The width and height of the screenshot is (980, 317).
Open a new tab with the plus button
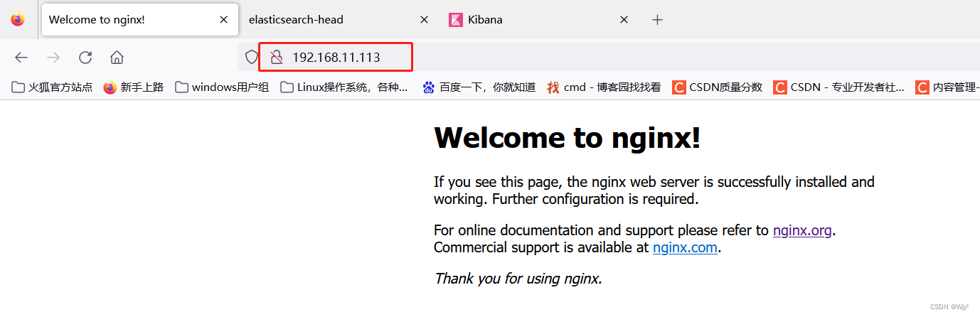[658, 20]
